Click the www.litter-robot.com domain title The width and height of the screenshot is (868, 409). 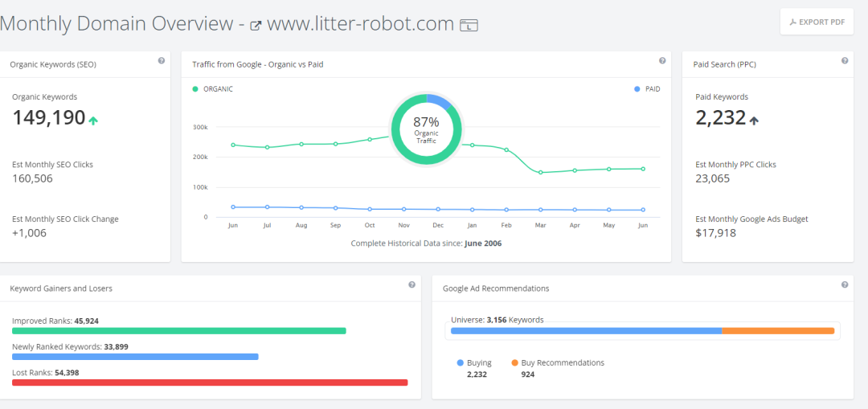360,24
